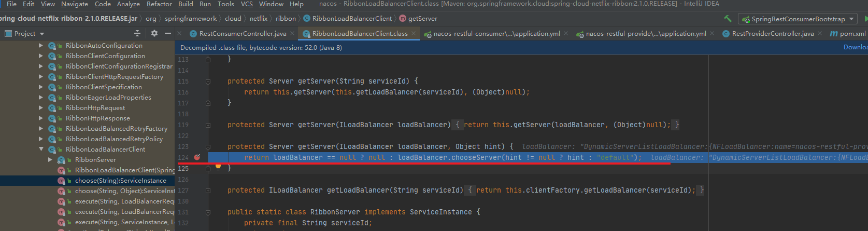
Task: Open SpringRestConsumerBootstrap run configuration dropdown
Action: (798, 19)
